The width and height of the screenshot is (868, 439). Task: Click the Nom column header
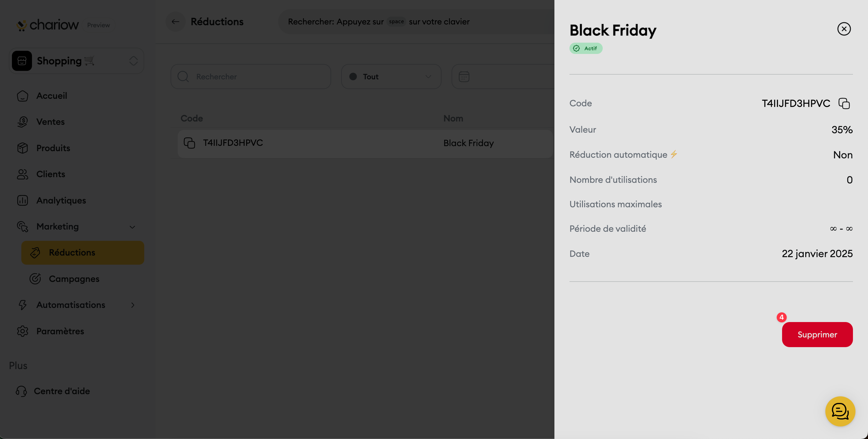[453, 119]
